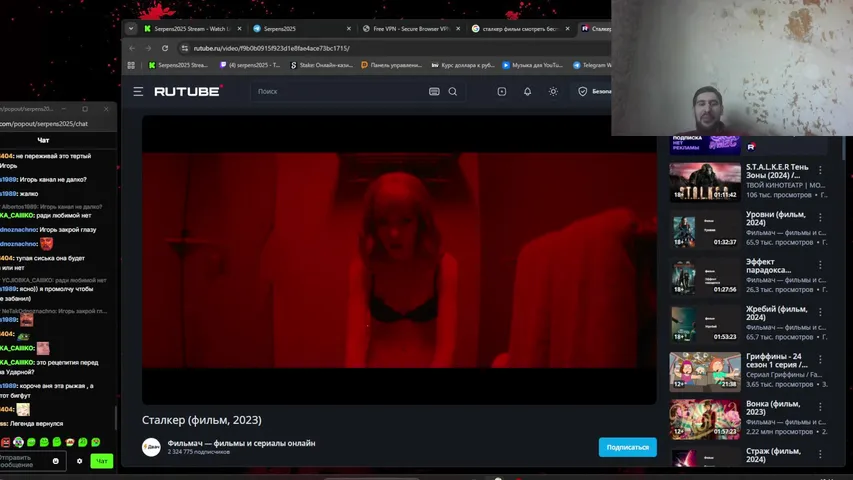Toggle the light/dark theme switch
Image resolution: width=853 pixels, height=480 pixels.
553,91
